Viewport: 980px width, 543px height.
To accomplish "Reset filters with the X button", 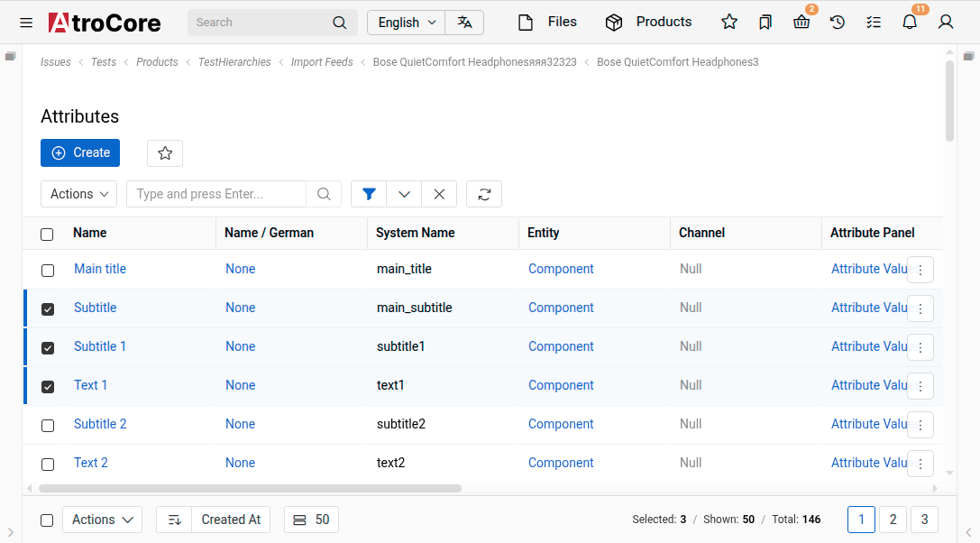I will point(439,194).
